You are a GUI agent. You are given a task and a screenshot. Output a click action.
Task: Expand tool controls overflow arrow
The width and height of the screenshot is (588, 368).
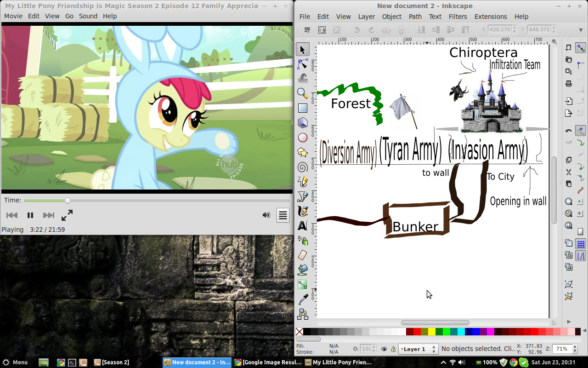pyautogui.click(x=581, y=30)
